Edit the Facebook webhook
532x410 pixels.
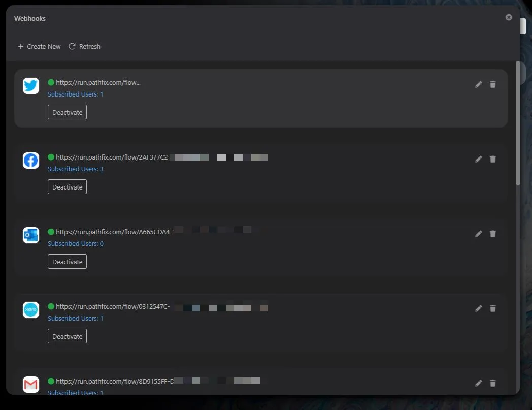[478, 160]
